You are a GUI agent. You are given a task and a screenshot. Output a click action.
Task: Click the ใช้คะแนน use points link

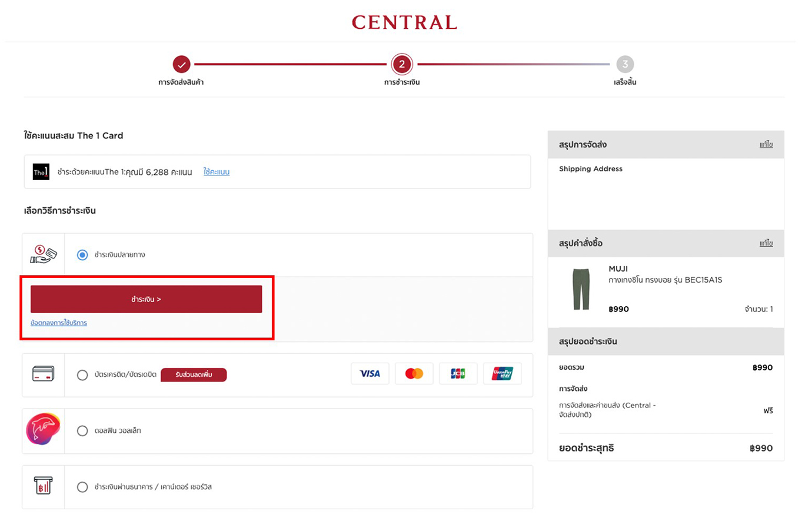(217, 172)
